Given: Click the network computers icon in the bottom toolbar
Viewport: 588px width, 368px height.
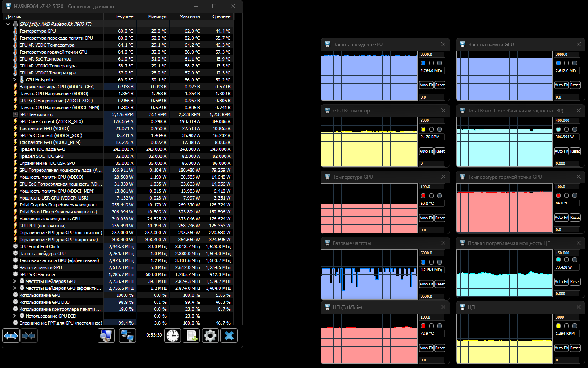Looking at the screenshot, I should click(x=127, y=336).
